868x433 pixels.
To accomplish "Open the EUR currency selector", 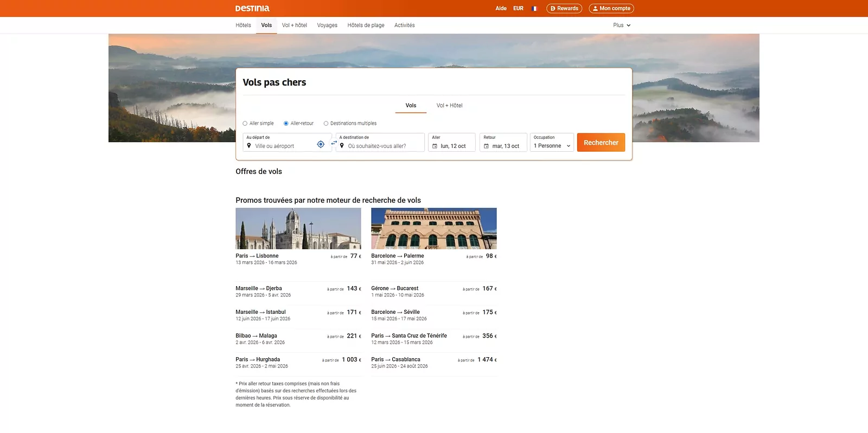I will coord(518,8).
